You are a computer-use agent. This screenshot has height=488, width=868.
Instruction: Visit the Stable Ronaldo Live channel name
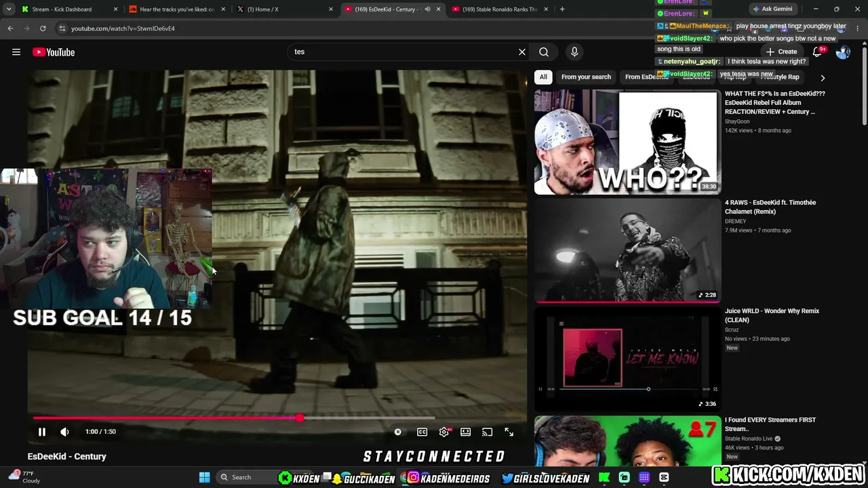749,439
